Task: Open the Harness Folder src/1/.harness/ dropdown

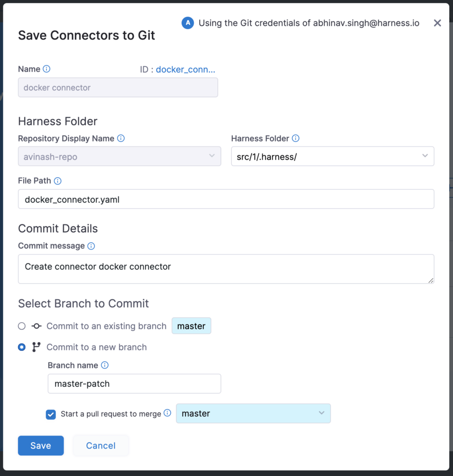Action: [x=333, y=156]
